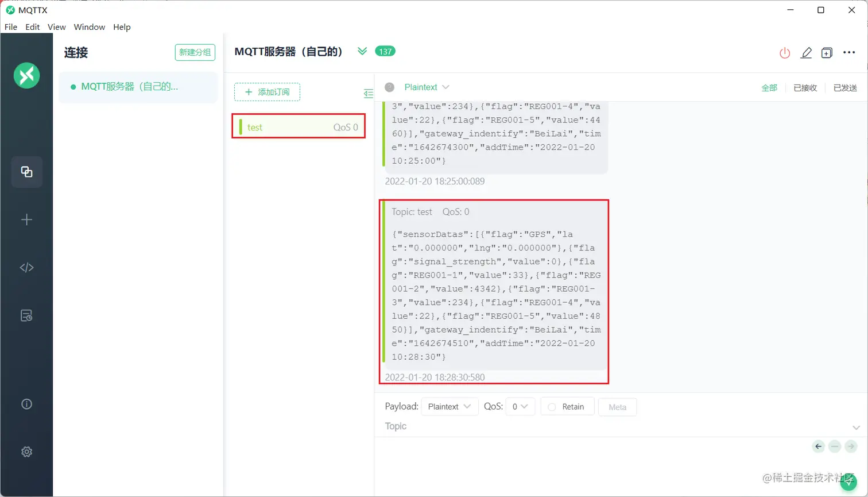Open the more options ellipsis menu
This screenshot has width=868, height=497.
[849, 53]
